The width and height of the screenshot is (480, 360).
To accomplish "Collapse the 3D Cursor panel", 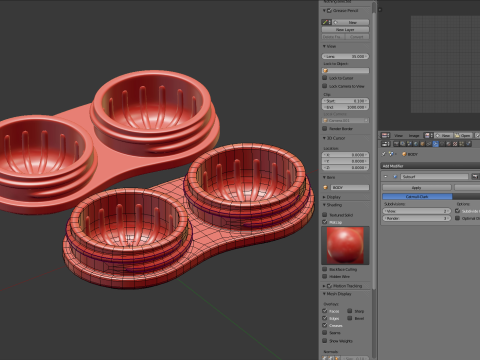I will (x=324, y=138).
